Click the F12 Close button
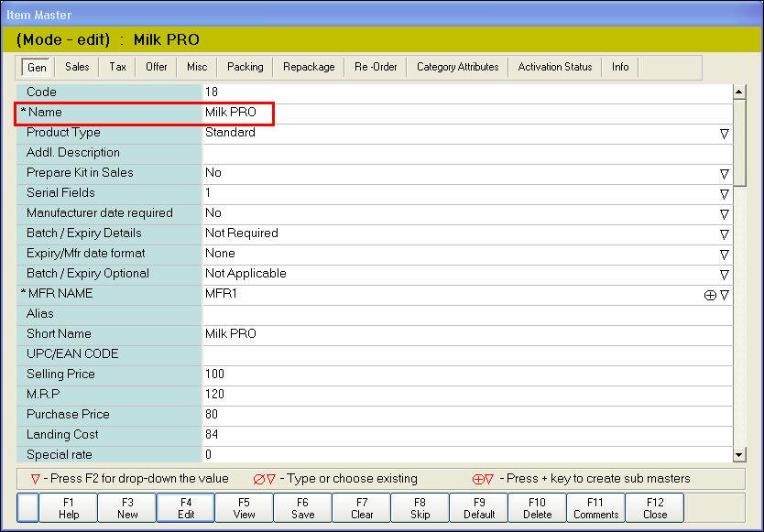The height and width of the screenshot is (532, 764). (x=655, y=508)
